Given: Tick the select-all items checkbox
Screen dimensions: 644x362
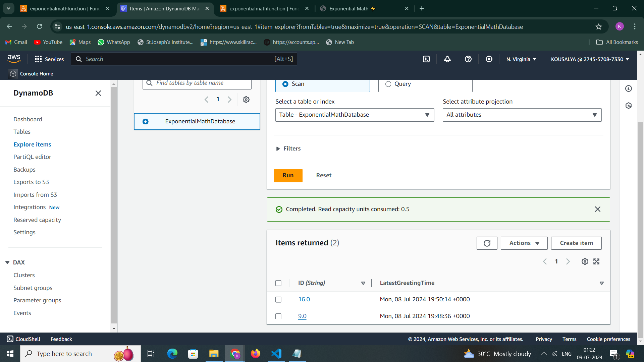Looking at the screenshot, I should (x=278, y=283).
